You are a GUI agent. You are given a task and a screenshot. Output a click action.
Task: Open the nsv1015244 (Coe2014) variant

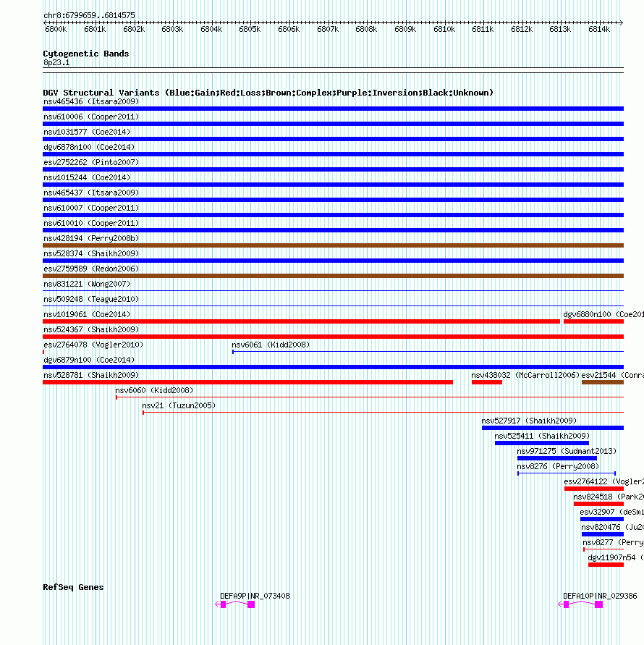pos(87,177)
